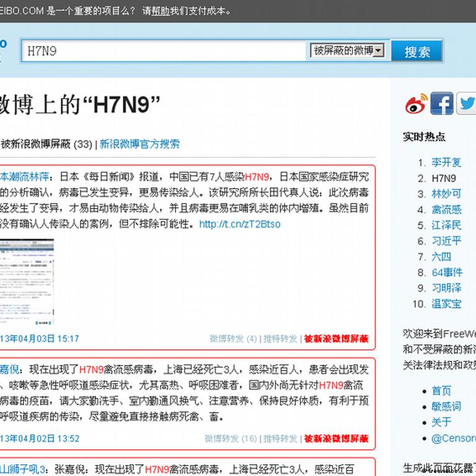Select 习近平 from hot topics list
The height and width of the screenshot is (476, 476).
pos(446,241)
